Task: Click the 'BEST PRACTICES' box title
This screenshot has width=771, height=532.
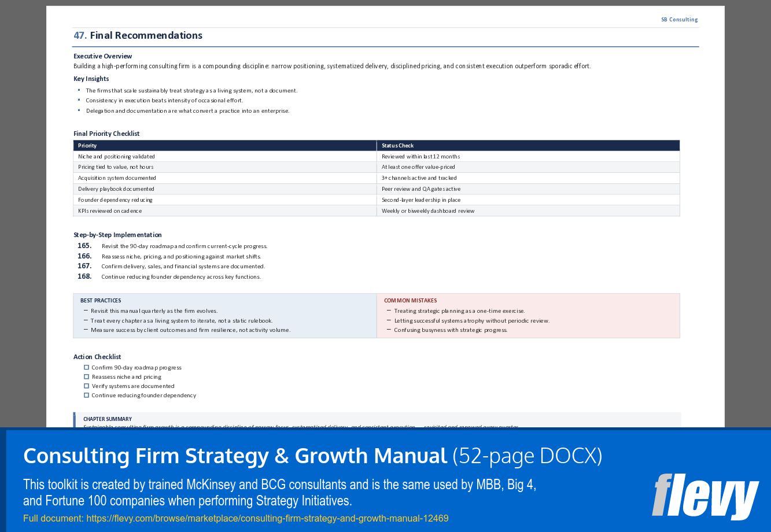Action: (101, 301)
